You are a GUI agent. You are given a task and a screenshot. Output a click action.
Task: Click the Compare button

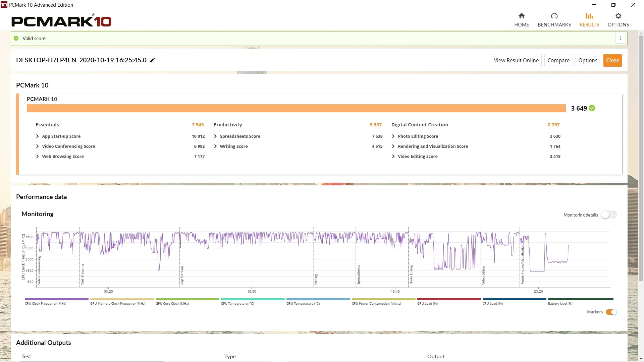click(558, 60)
